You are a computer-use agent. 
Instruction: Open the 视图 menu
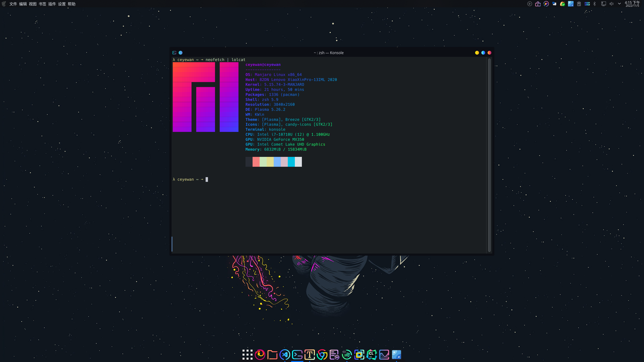coord(33,4)
